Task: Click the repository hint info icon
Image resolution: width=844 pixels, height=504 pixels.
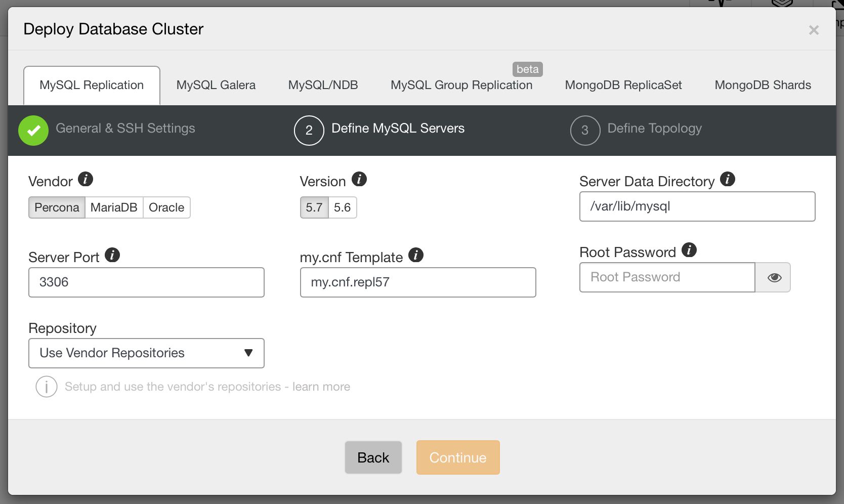Action: tap(47, 387)
